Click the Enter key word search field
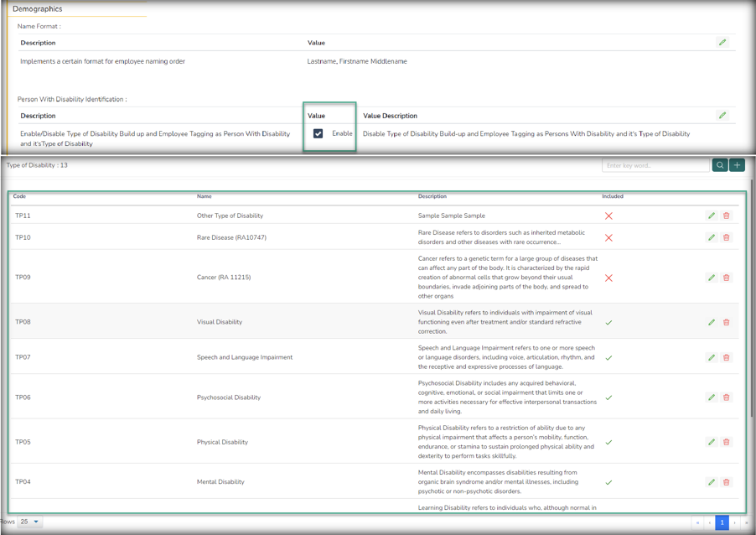The width and height of the screenshot is (756, 535). point(655,165)
